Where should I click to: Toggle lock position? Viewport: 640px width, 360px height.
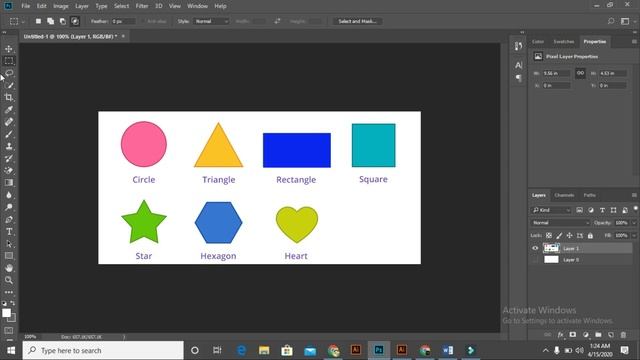pos(569,236)
